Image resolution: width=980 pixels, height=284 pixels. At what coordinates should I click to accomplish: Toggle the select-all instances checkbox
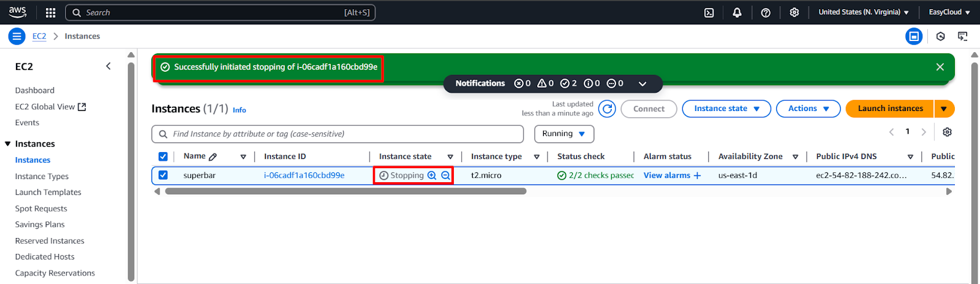[x=163, y=156]
